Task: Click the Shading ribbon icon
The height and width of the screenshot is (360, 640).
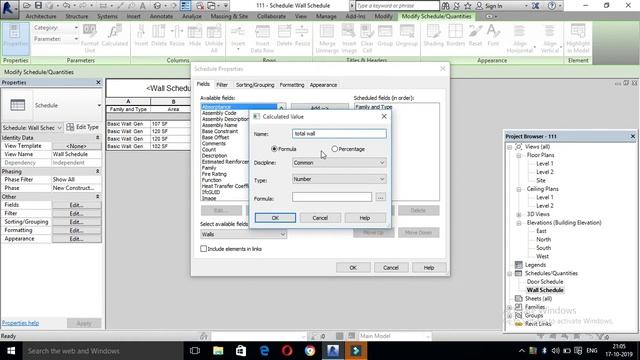Action: pos(433,35)
